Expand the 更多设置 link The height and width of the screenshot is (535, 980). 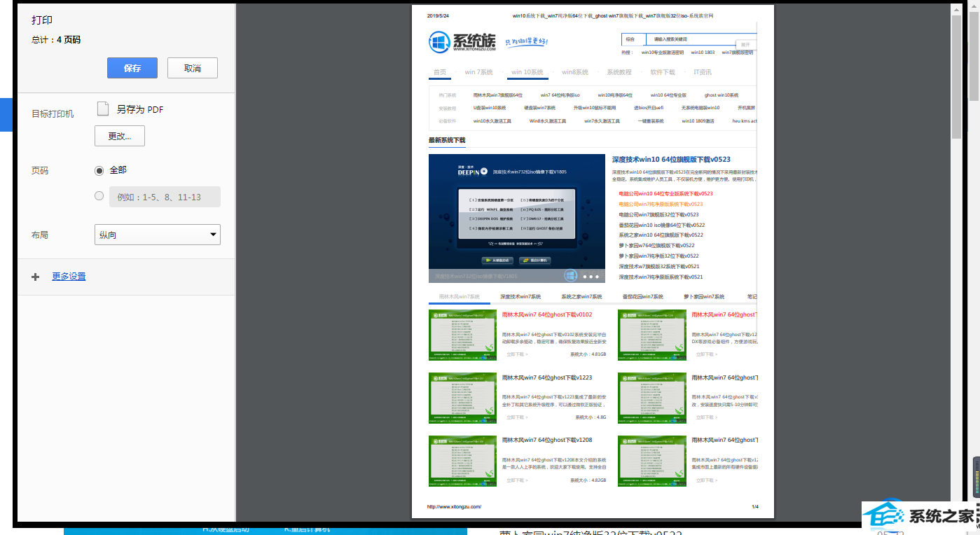point(69,277)
